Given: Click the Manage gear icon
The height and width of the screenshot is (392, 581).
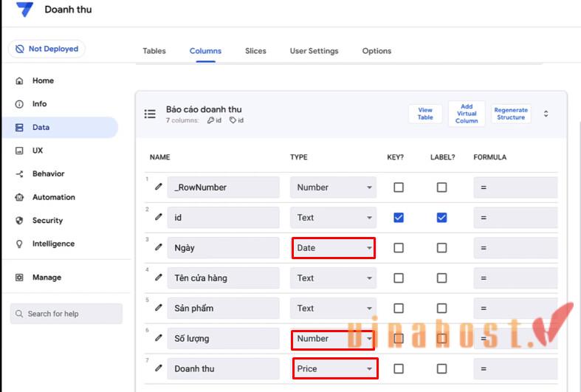Looking at the screenshot, I should point(19,278).
